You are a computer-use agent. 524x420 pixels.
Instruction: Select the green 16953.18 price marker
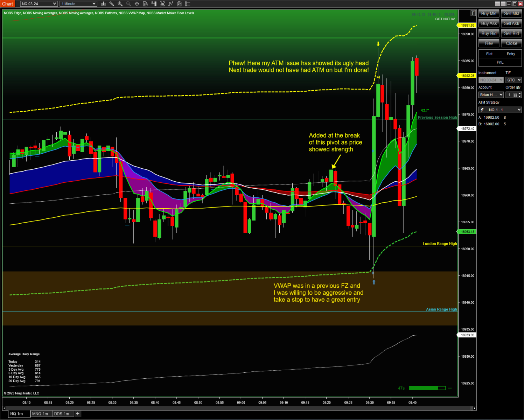467,232
